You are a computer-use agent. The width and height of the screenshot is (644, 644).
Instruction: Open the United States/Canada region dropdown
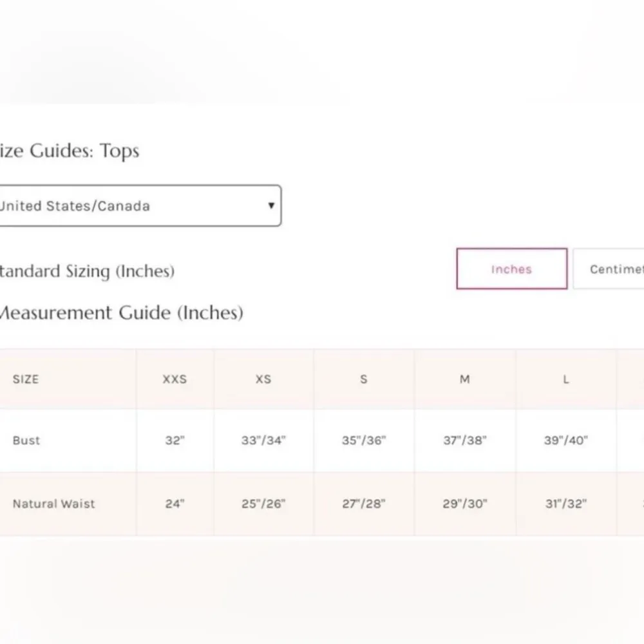(x=138, y=206)
